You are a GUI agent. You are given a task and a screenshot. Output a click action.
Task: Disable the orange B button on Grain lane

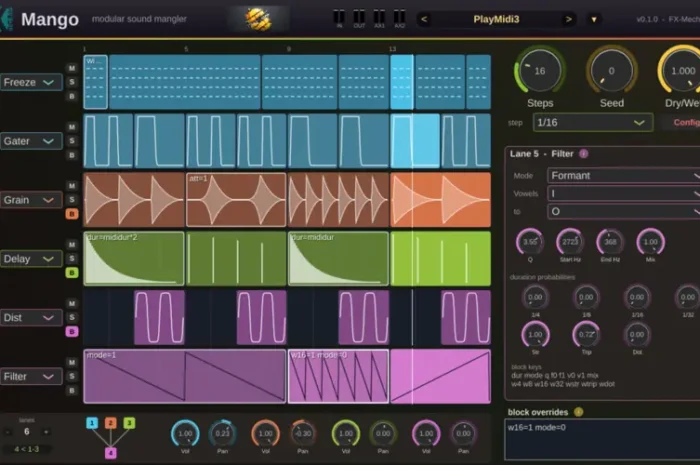(72, 214)
